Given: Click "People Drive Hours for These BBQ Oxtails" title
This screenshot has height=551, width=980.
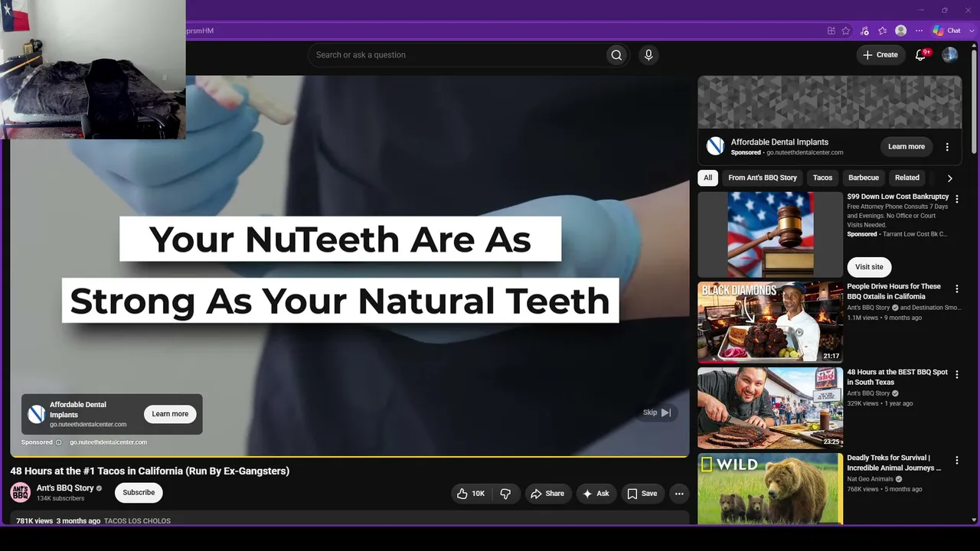Looking at the screenshot, I should click(893, 292).
